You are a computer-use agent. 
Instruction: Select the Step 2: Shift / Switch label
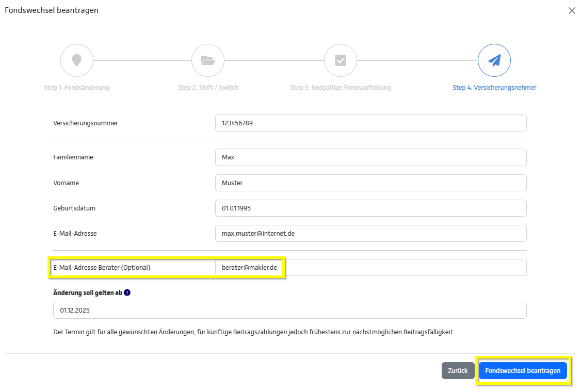click(x=208, y=88)
